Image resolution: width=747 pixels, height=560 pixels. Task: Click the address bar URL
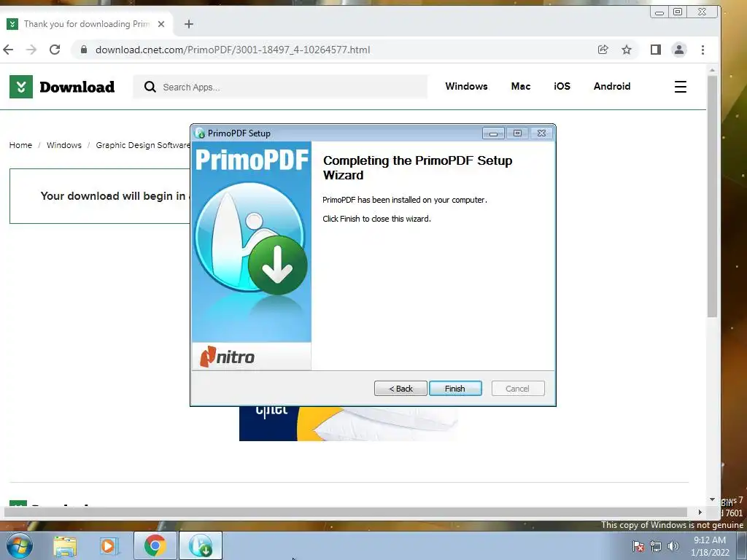pos(233,50)
